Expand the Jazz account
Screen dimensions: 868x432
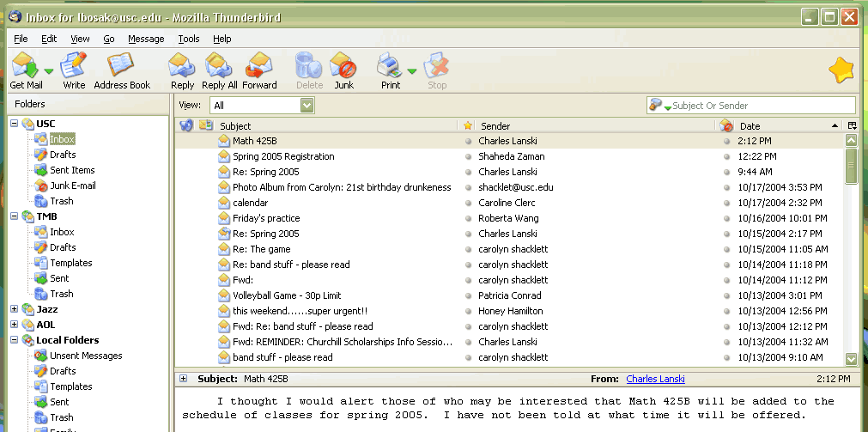coord(15,309)
